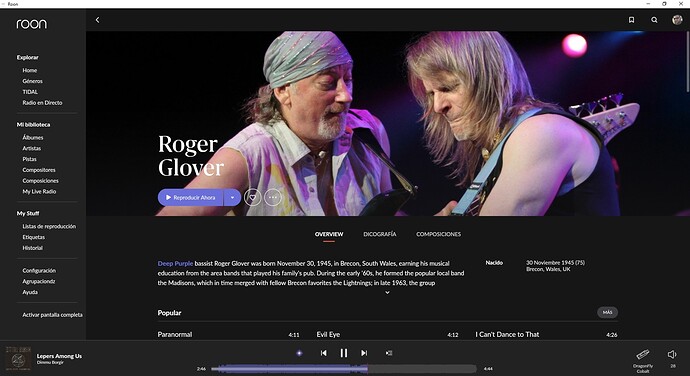This screenshot has height=376, width=690.
Task: Play the Evil Eye track
Action: [x=328, y=335]
